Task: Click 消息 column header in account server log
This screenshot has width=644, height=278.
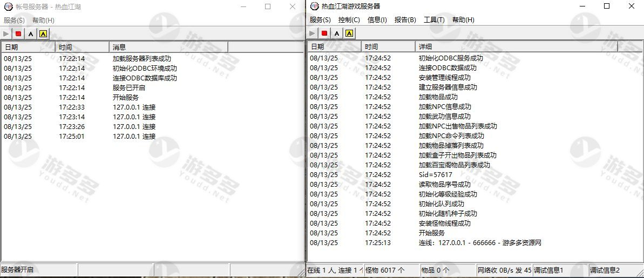Action: tap(168, 47)
